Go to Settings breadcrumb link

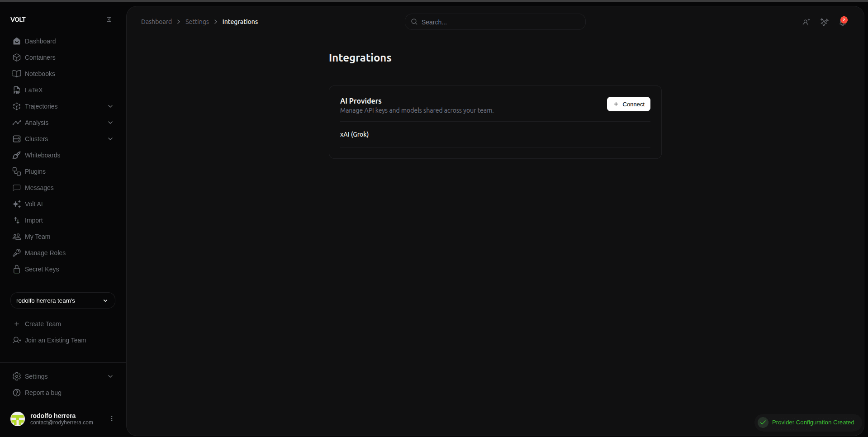pyautogui.click(x=197, y=22)
